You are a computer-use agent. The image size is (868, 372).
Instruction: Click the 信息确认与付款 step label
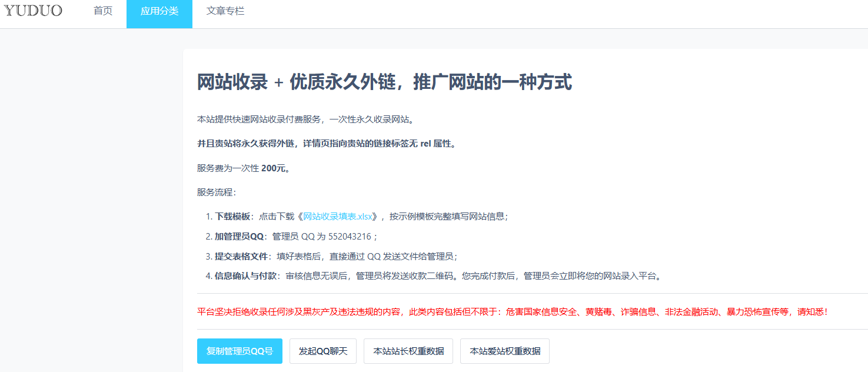pos(246,275)
